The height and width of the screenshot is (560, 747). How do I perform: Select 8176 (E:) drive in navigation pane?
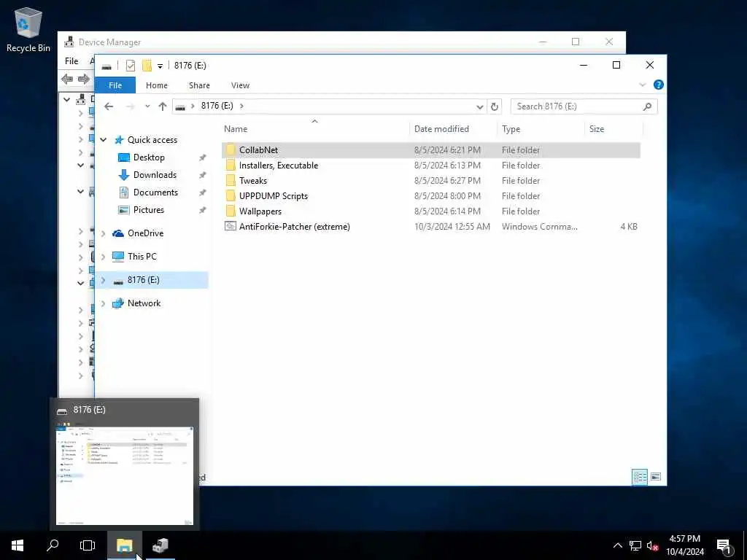point(152,280)
